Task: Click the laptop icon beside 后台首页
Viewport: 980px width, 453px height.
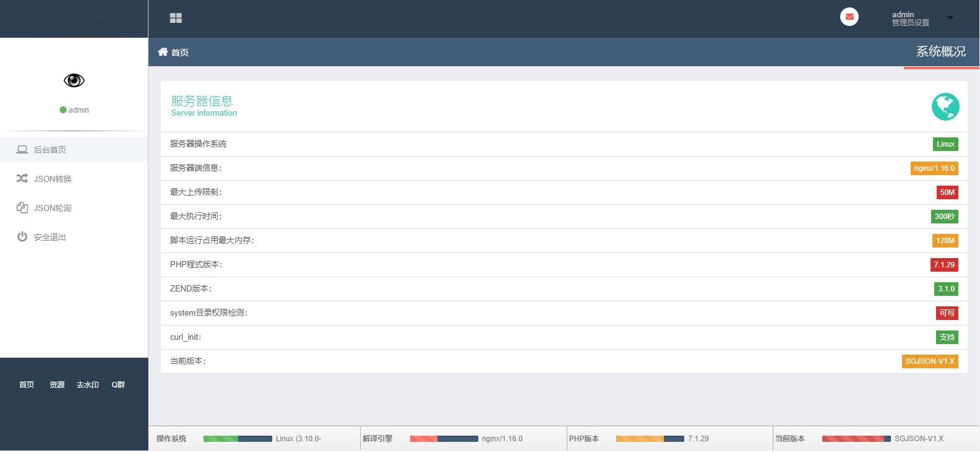Action: coord(22,150)
